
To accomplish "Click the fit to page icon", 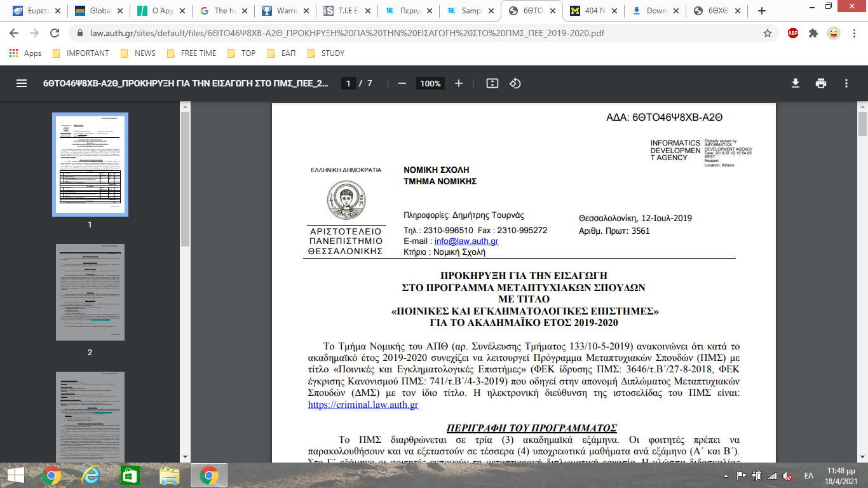I will click(492, 83).
